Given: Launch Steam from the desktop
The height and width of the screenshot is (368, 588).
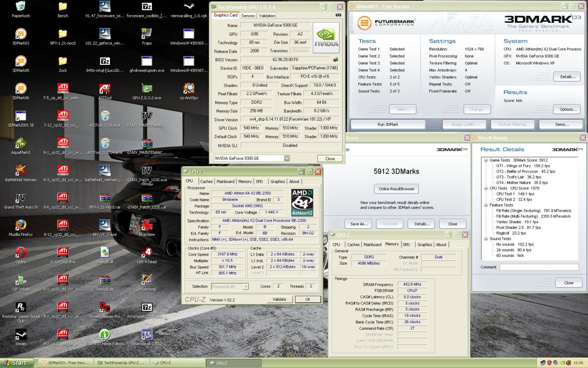Looking at the screenshot, I should pyautogui.click(x=21, y=335).
